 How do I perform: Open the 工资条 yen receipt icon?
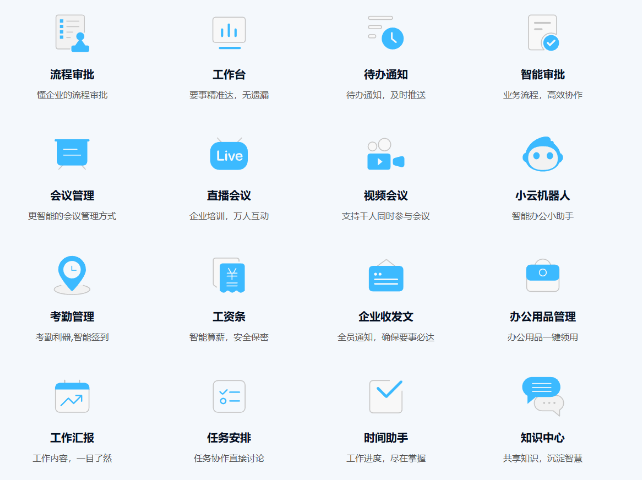(229, 275)
